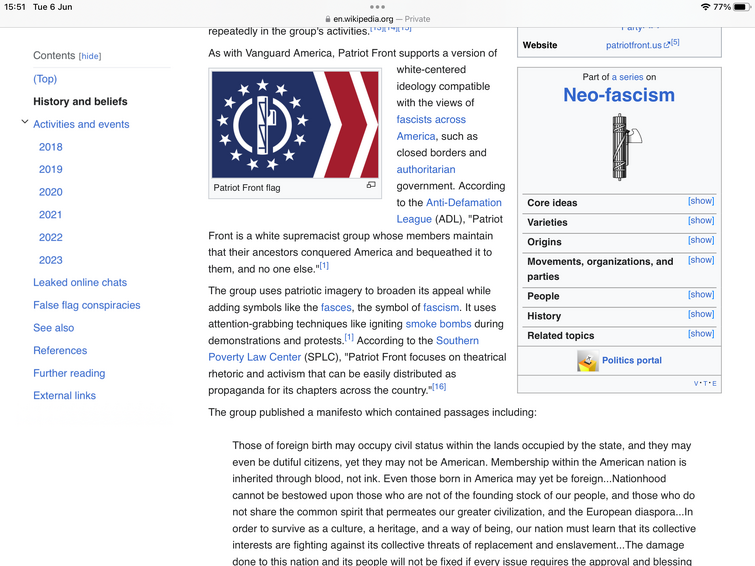Viewport: 755px width, 566px height.
Task: Show the Origins section
Action: click(x=701, y=240)
